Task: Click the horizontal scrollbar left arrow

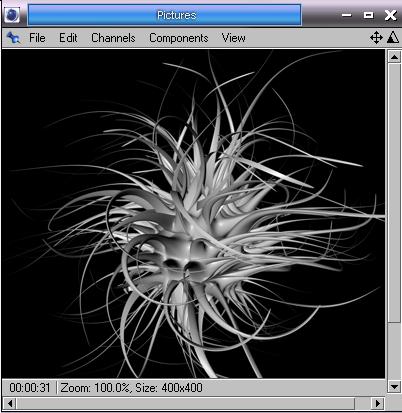Action: point(10,403)
